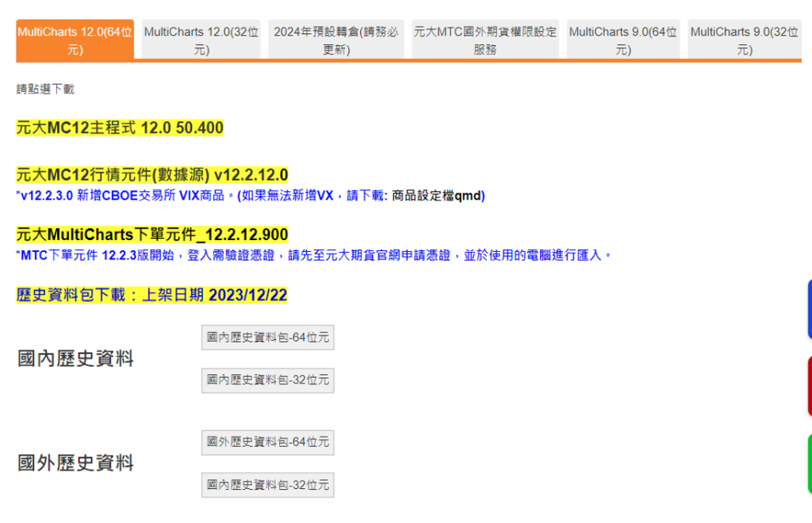This screenshot has width=812, height=523.
Task: Click the 國內歷史資料包-64位元 button
Action: 268,338
